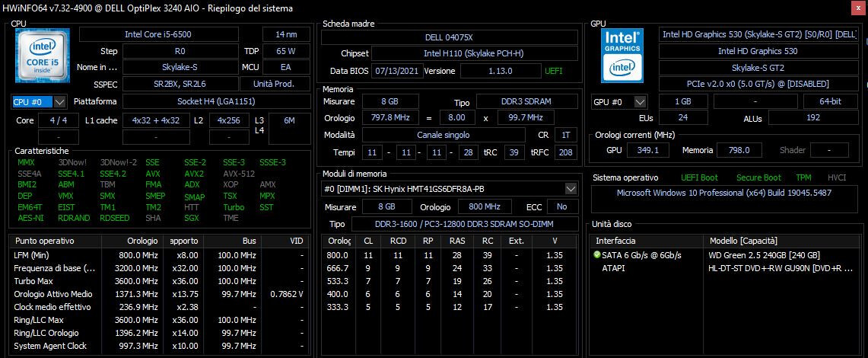Viewport: 868px width, 358px height.
Task: Click the Punto operativo column header
Action: point(56,241)
